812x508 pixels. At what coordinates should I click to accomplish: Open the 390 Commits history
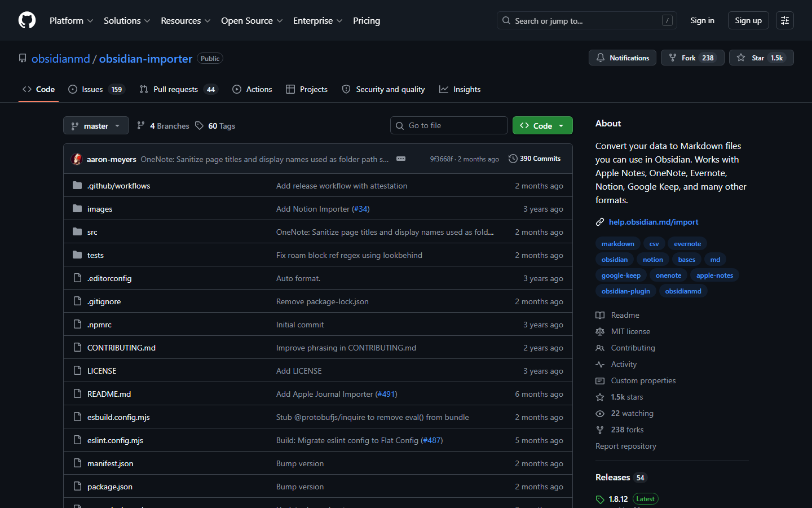[x=535, y=159]
